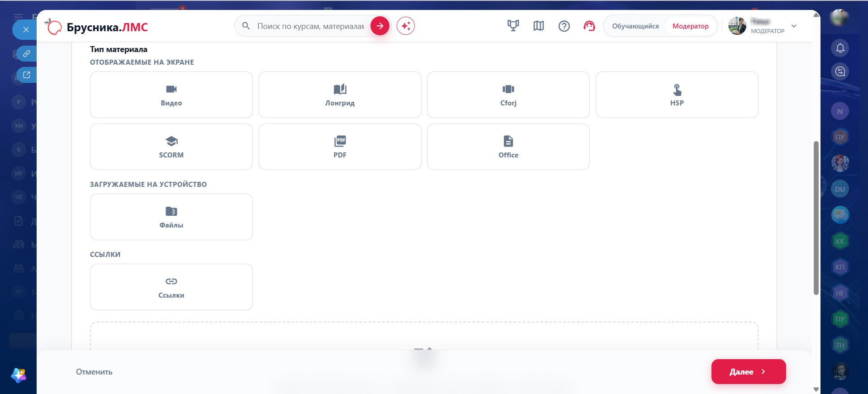
Task: Select the Видео material type
Action: pos(171,95)
